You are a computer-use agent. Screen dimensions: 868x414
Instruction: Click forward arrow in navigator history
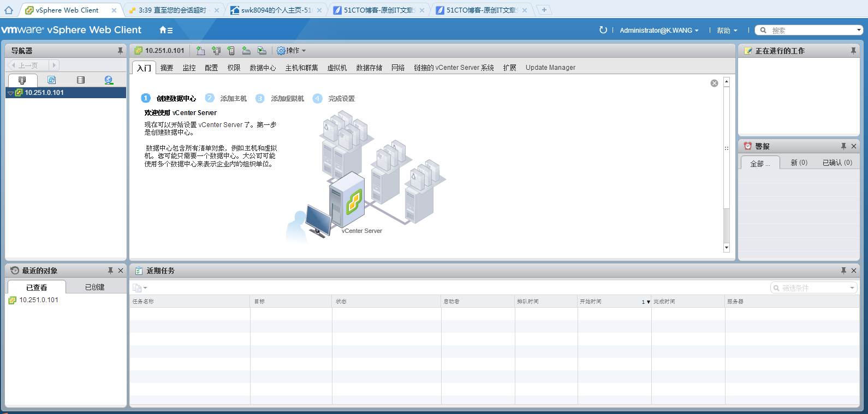point(53,65)
